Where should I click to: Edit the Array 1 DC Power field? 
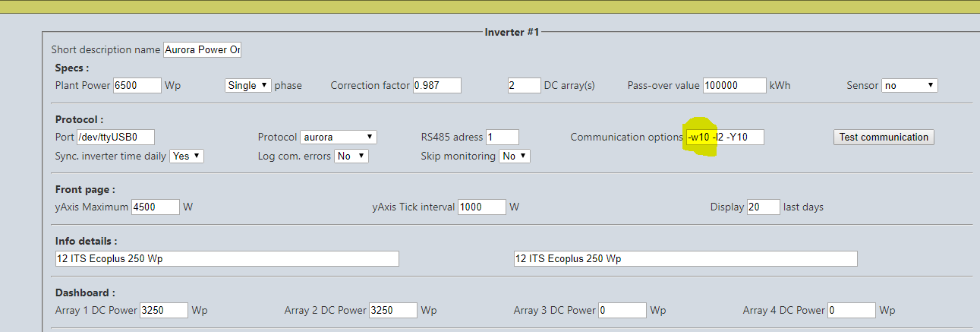[x=164, y=310]
